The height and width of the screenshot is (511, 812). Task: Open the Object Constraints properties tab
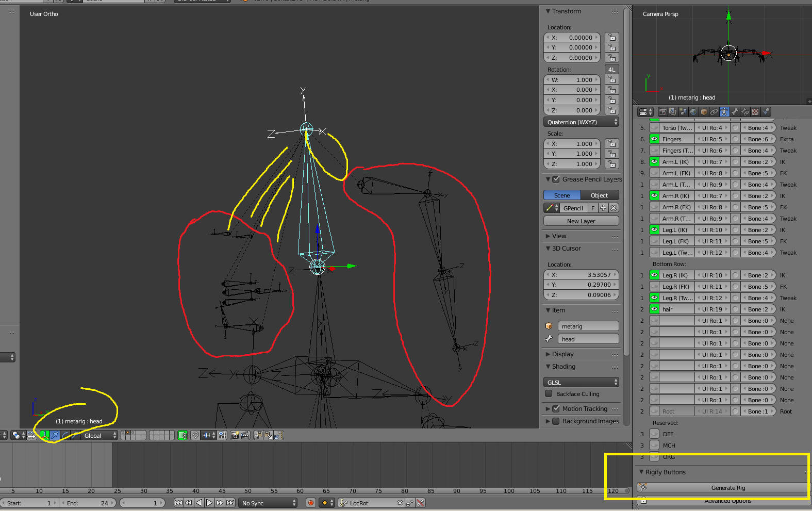tap(714, 112)
